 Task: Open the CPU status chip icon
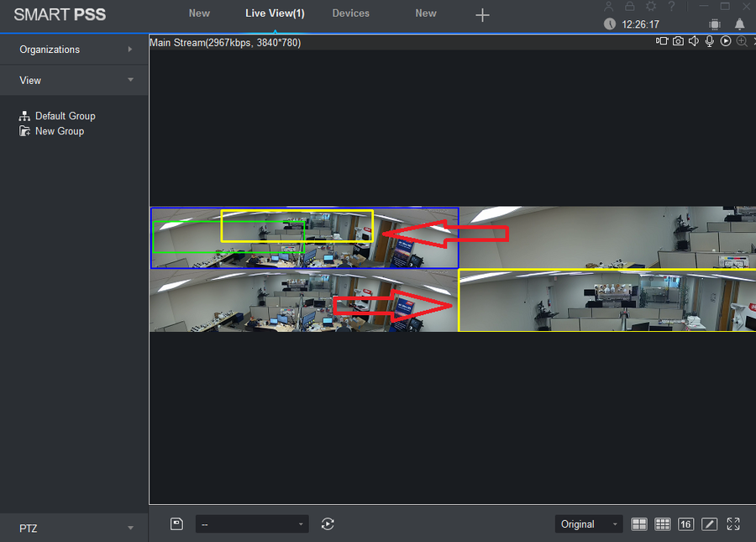pos(715,24)
